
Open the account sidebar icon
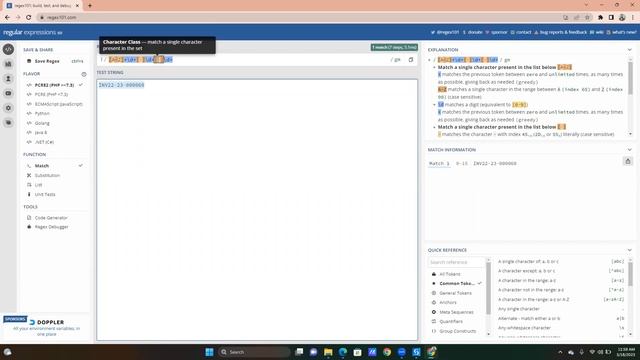[x=8, y=79]
